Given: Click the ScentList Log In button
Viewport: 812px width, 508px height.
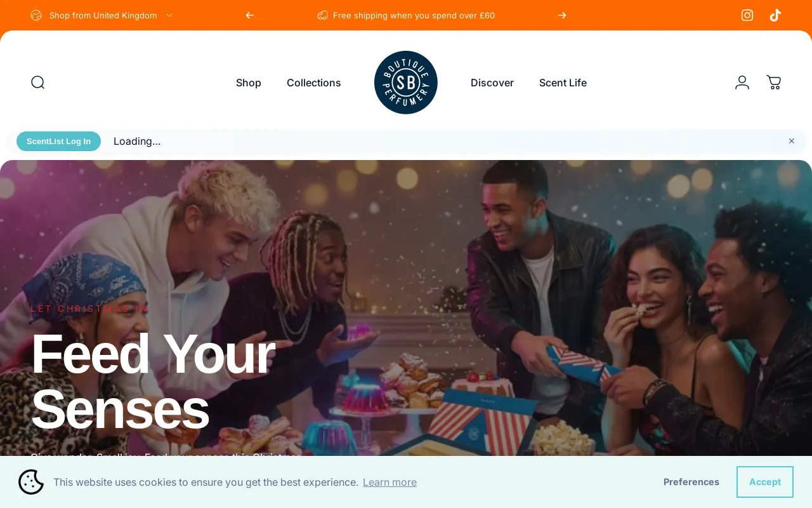Looking at the screenshot, I should [x=58, y=141].
